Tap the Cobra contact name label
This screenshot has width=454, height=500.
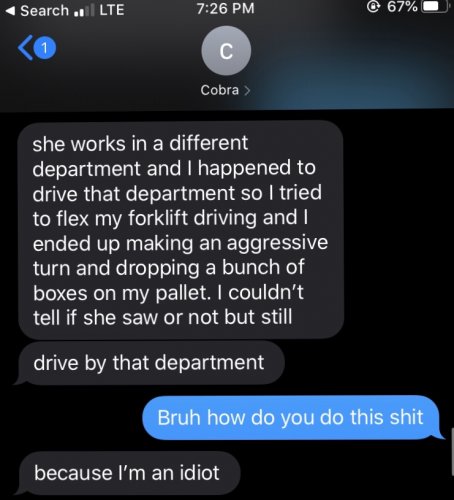[x=220, y=90]
